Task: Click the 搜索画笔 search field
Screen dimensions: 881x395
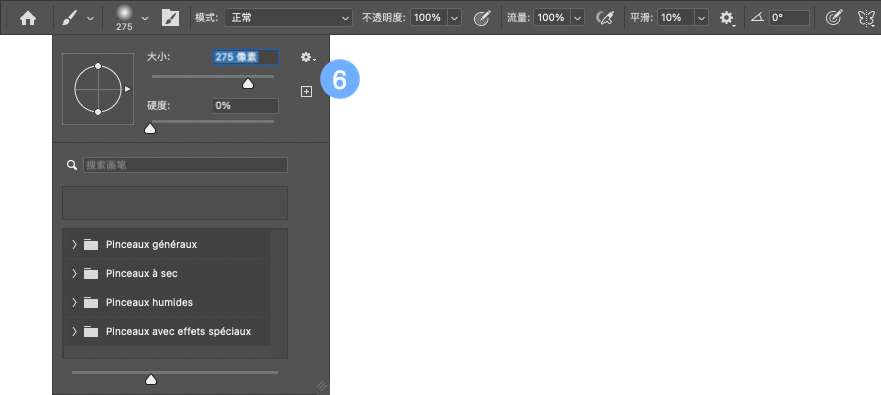Action: (185, 165)
